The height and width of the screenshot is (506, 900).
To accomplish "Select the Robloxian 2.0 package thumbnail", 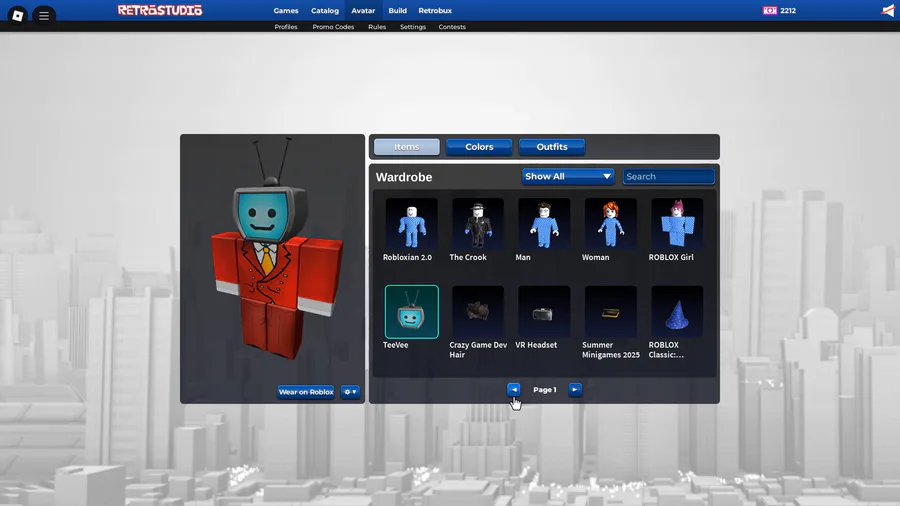I will (x=412, y=224).
